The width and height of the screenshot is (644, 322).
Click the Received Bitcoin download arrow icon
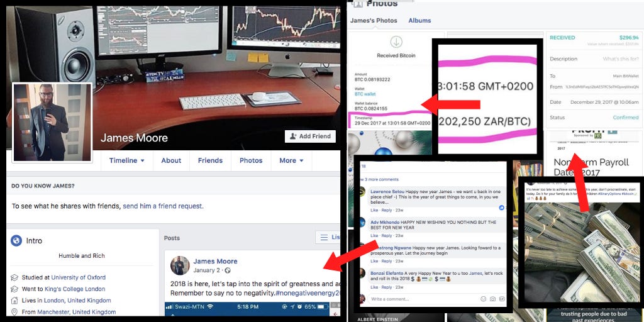396,42
